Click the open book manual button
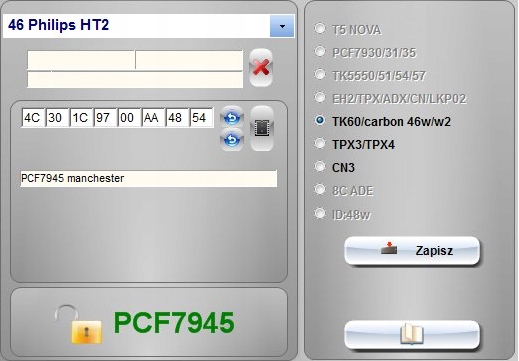 pyautogui.click(x=412, y=334)
